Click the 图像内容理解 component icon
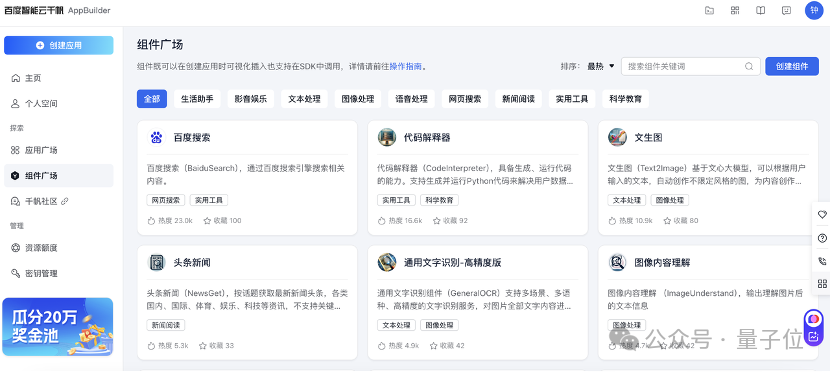The image size is (830, 372). [617, 262]
